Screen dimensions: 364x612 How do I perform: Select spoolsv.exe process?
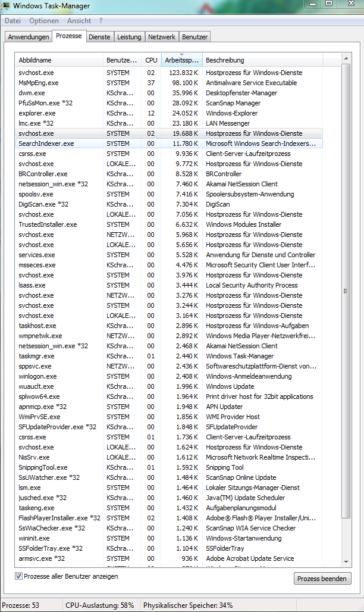[169, 194]
